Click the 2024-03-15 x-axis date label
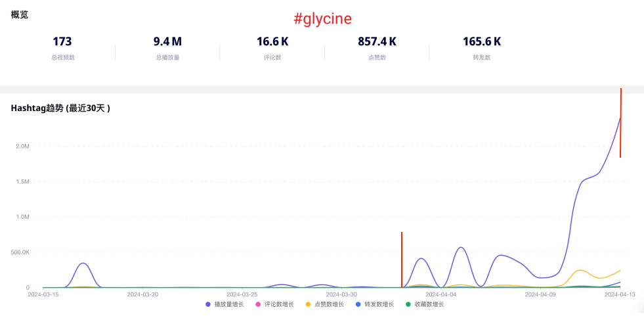Screen dimensions: 644x322 43,294
